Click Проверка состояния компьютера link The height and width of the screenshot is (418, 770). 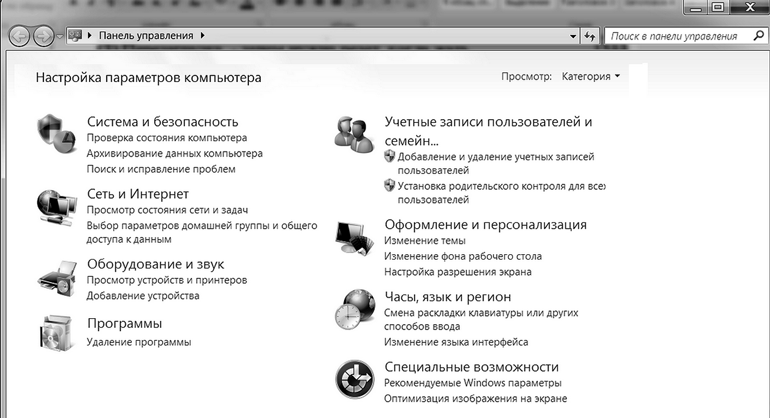[167, 138]
